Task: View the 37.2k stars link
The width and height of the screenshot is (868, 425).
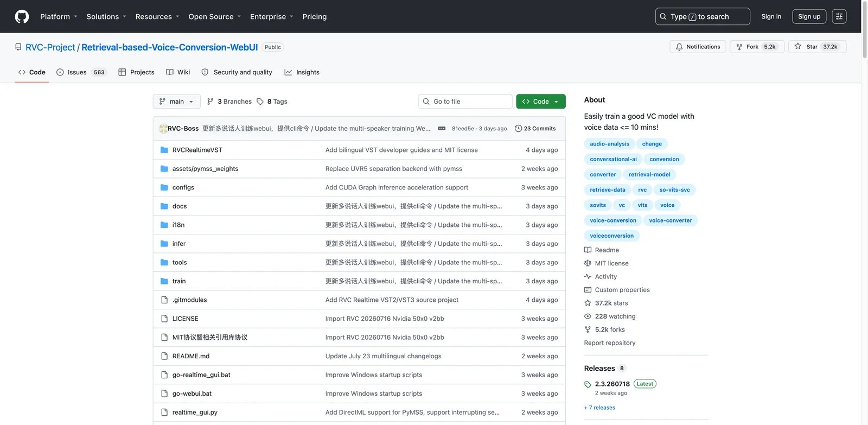Action: 606,303
